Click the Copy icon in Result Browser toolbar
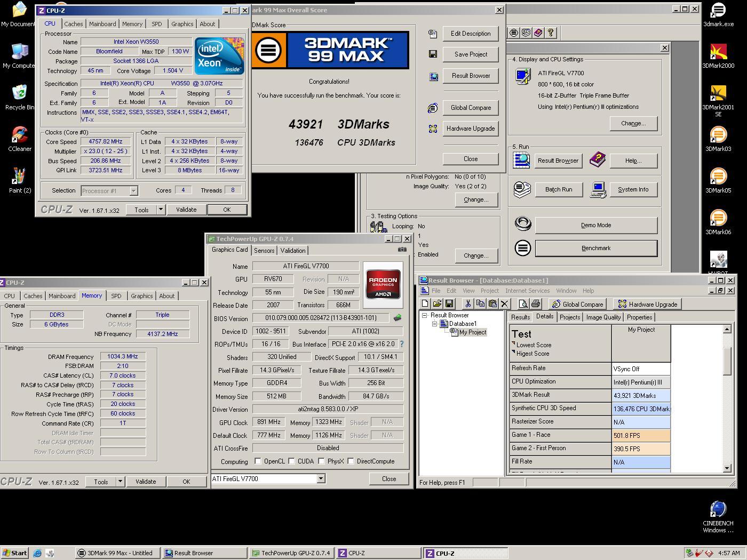 (x=480, y=304)
